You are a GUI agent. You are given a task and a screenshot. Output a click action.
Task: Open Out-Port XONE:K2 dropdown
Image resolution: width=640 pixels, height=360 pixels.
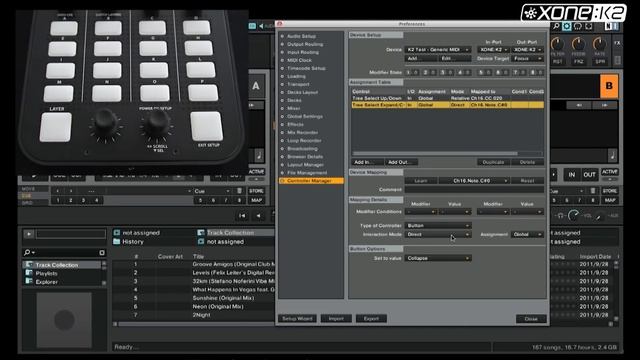click(527, 49)
